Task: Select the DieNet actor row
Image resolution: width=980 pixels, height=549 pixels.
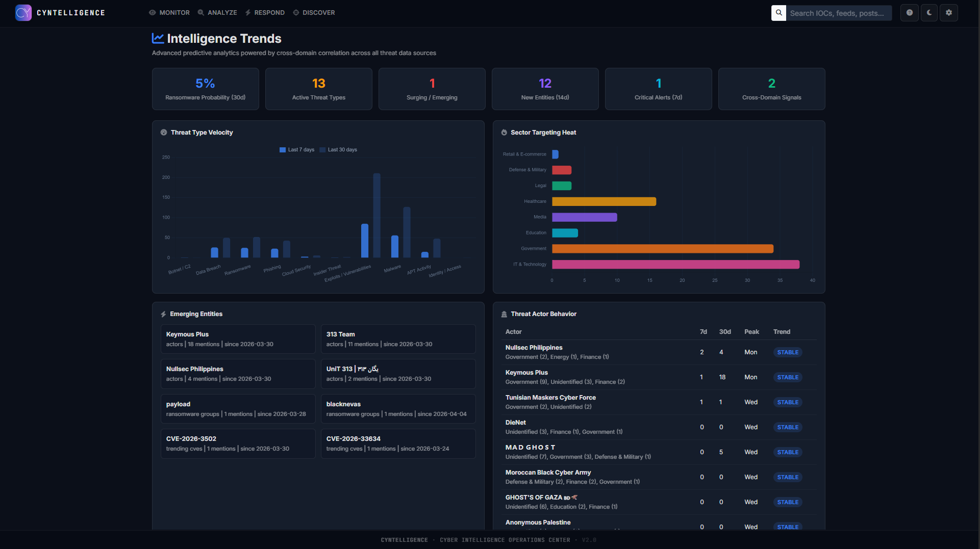Action: [x=659, y=427]
